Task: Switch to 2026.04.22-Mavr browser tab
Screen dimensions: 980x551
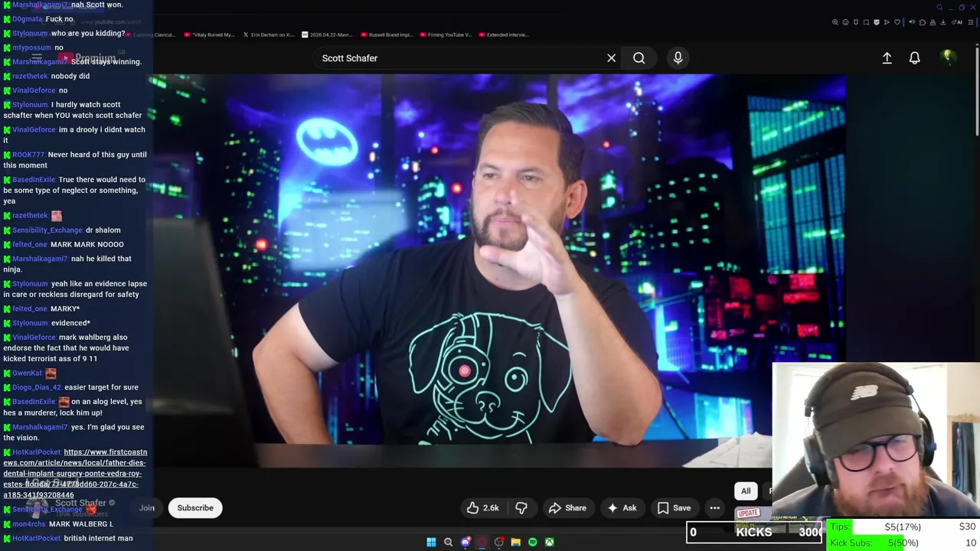Action: [x=326, y=34]
